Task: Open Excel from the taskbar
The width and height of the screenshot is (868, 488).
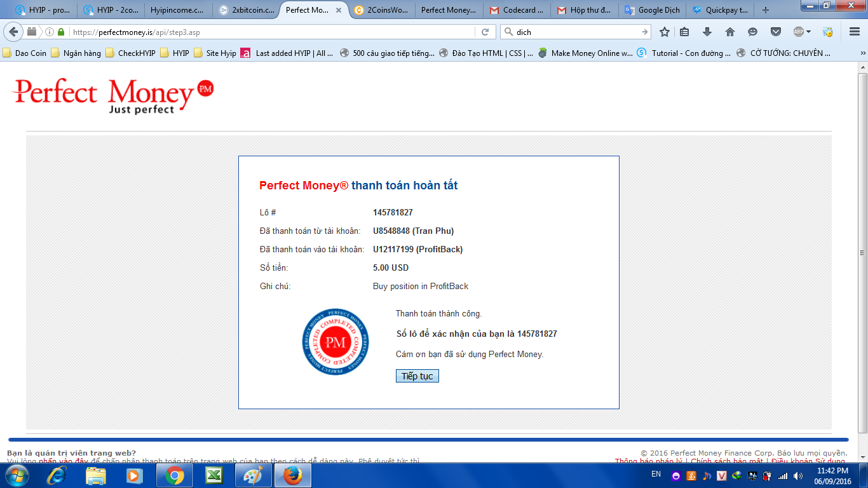Action: [x=214, y=475]
